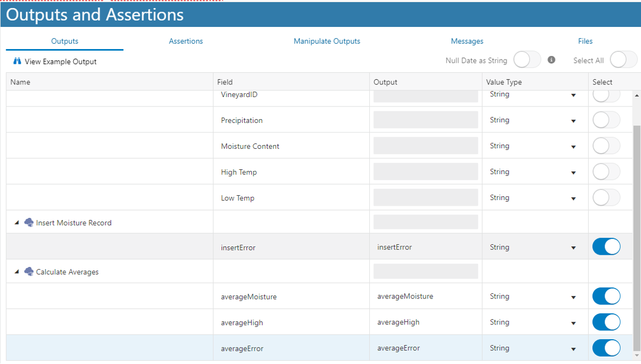
Task: Turn on the Select All toggle
Action: click(x=624, y=60)
